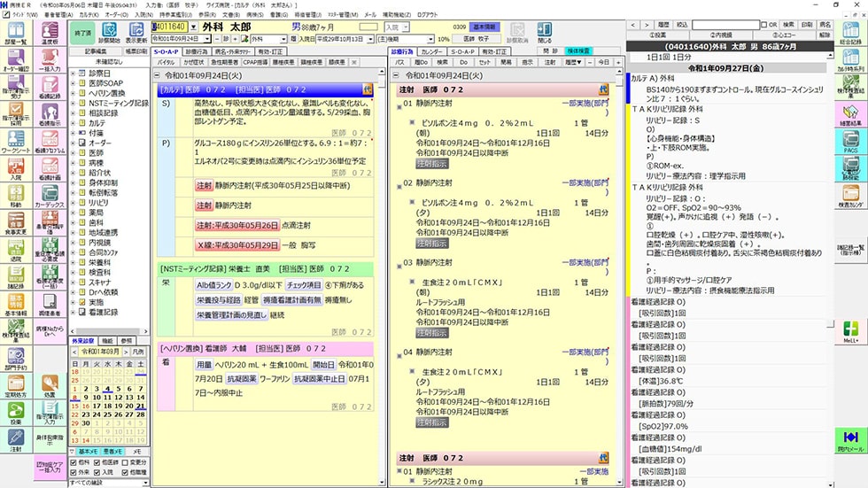Viewport: 868px width, 488px height.
Task: Open the 看護記録 nursing record sidebar icon
Action: click(50, 87)
